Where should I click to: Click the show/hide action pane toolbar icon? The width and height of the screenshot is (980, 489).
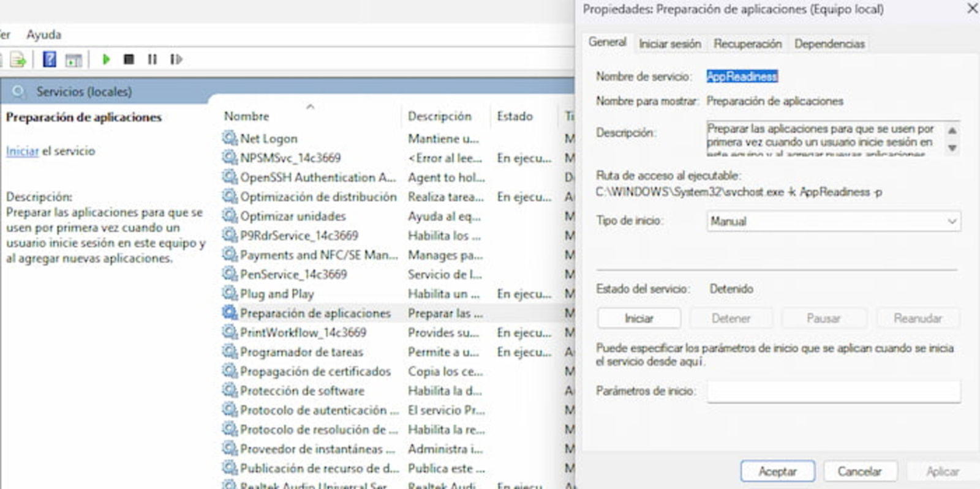pyautogui.click(x=73, y=60)
